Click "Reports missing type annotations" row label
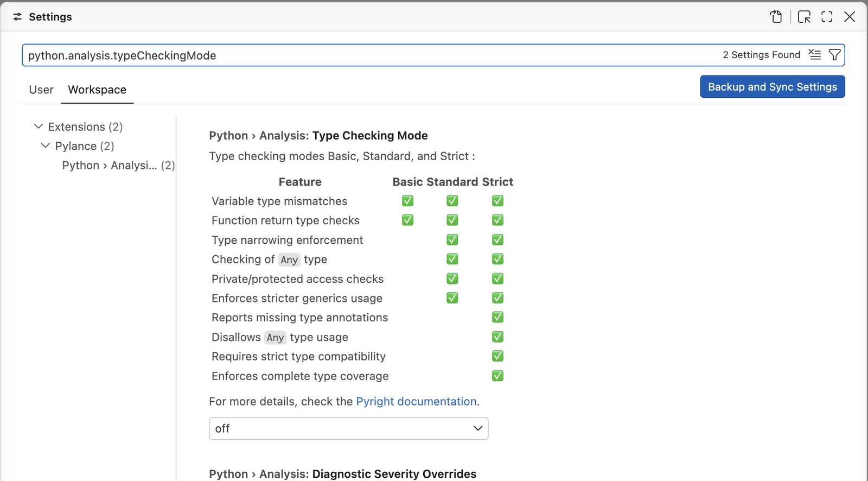The height and width of the screenshot is (481, 868). pos(299,318)
